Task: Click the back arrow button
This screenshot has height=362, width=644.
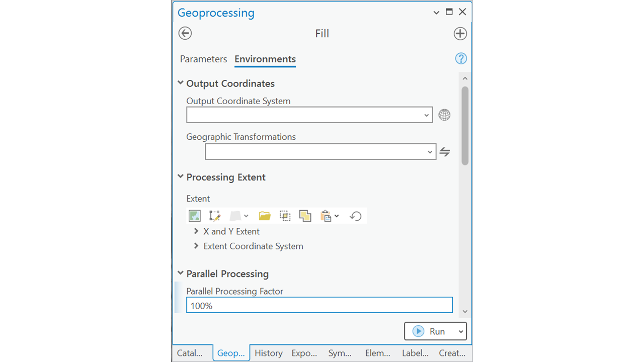Action: click(x=185, y=33)
